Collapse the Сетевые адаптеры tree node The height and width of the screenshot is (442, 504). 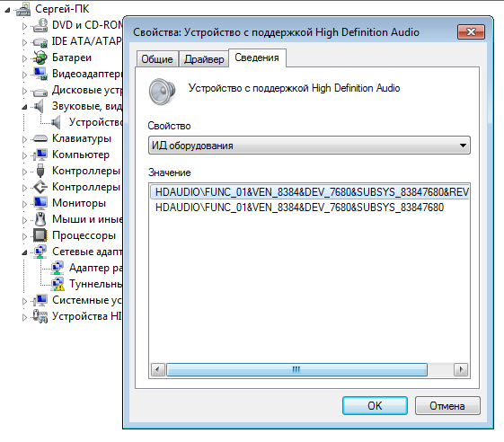click(24, 252)
